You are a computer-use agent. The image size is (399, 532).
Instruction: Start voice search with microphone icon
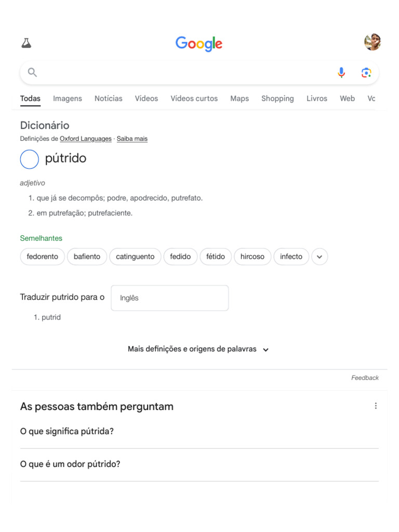[x=341, y=73]
